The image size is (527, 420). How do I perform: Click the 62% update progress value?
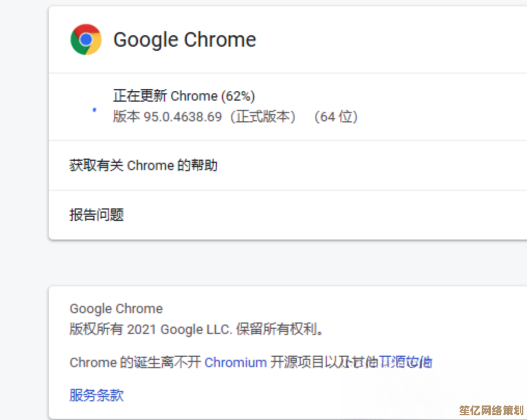click(239, 96)
